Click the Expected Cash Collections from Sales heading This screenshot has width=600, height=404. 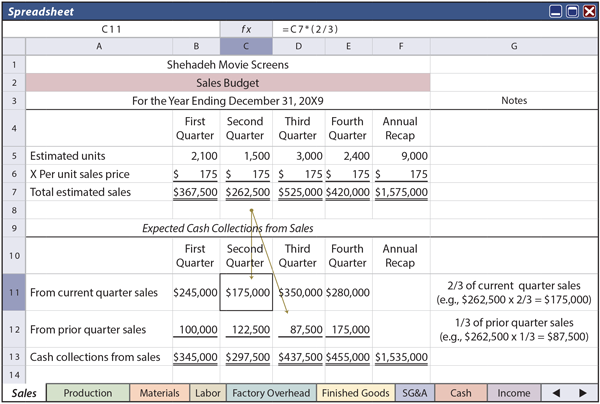click(228, 228)
